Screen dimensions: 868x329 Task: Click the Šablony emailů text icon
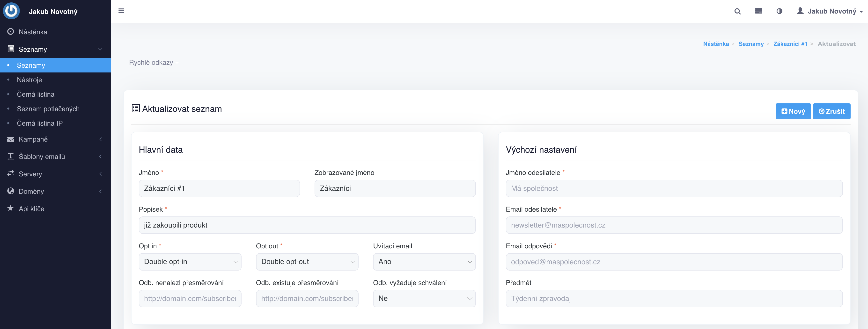pos(11,156)
